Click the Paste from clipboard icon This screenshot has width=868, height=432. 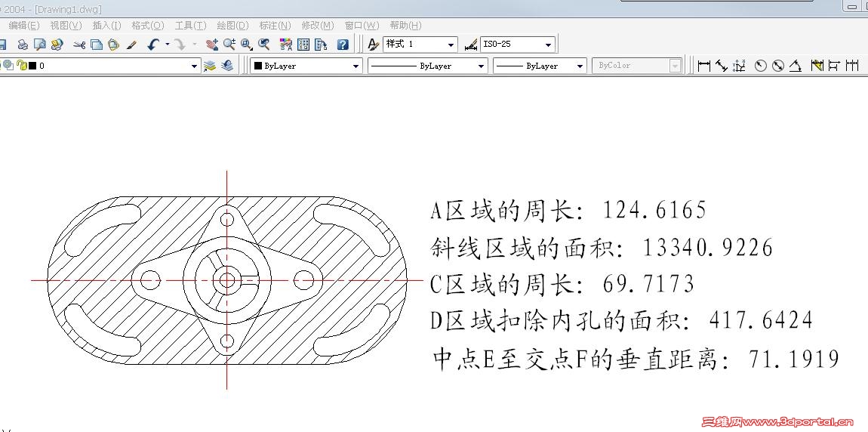[113, 45]
